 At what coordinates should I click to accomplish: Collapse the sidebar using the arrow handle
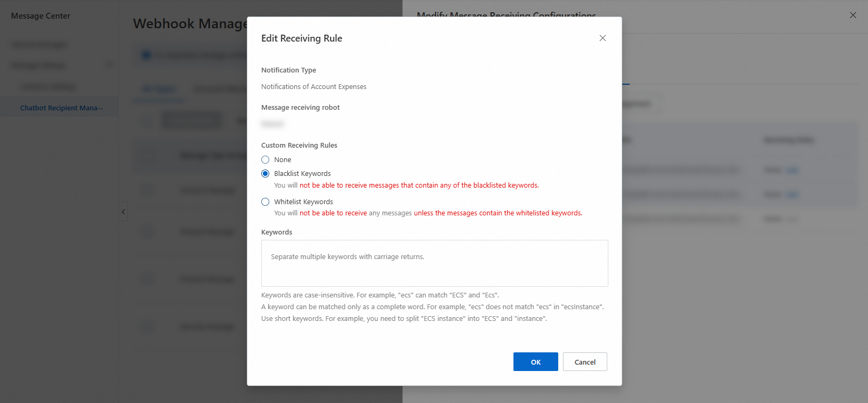pyautogui.click(x=123, y=212)
